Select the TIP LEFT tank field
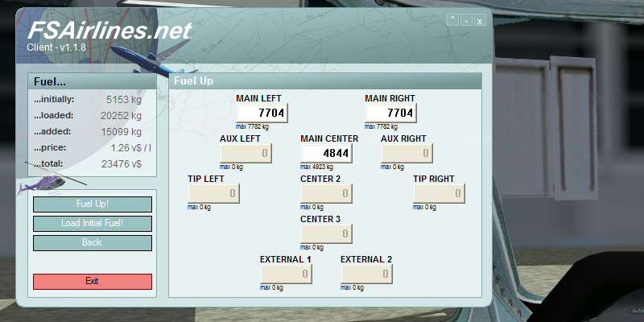Screen dimensions: 644x322 coord(214,193)
